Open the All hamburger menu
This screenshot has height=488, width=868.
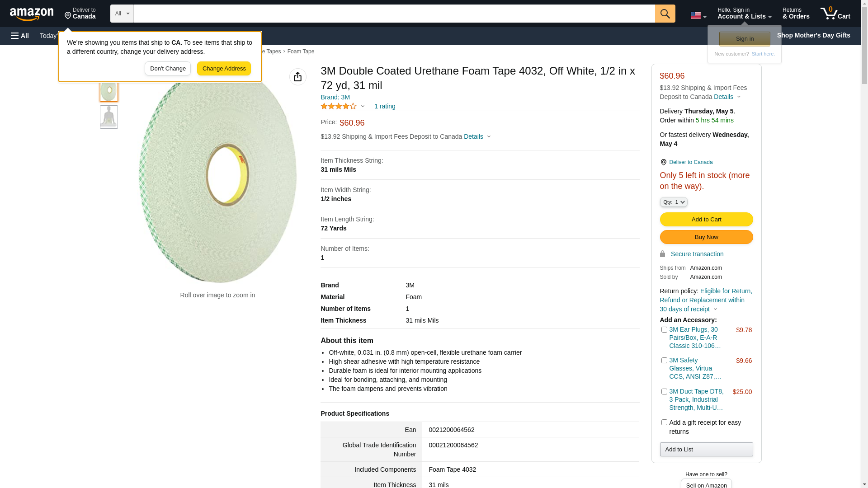click(20, 36)
